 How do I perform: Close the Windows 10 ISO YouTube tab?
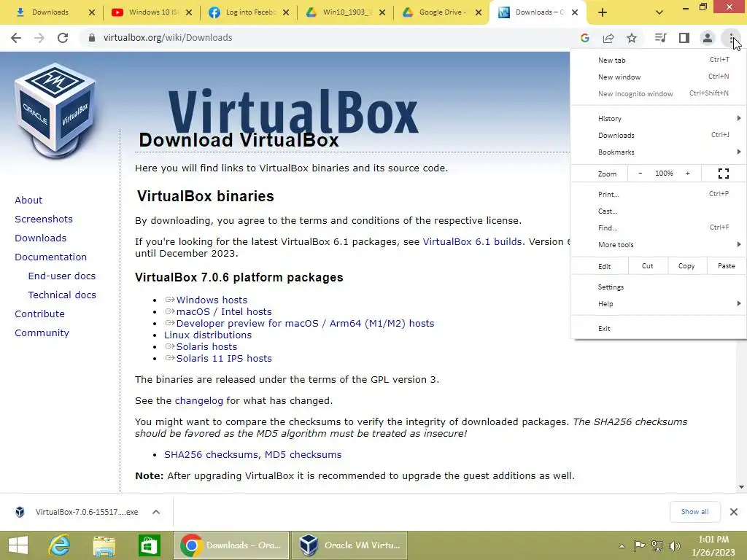[x=189, y=12]
